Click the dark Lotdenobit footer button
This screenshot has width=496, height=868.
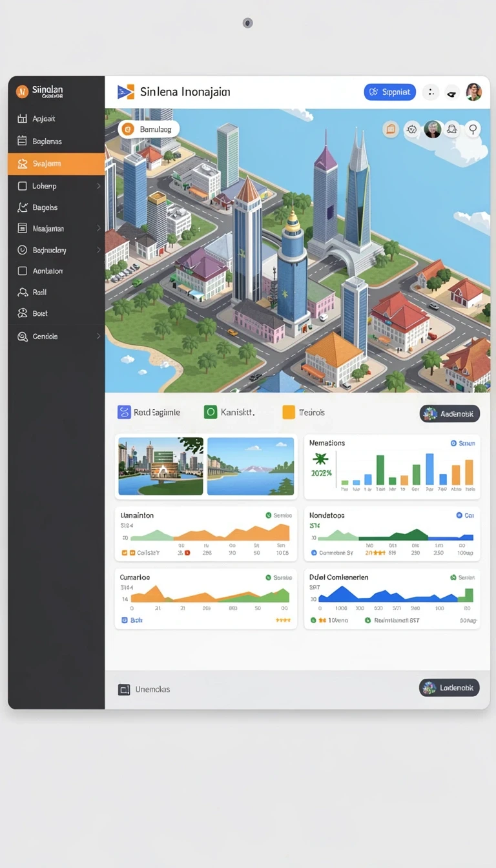pyautogui.click(x=449, y=688)
